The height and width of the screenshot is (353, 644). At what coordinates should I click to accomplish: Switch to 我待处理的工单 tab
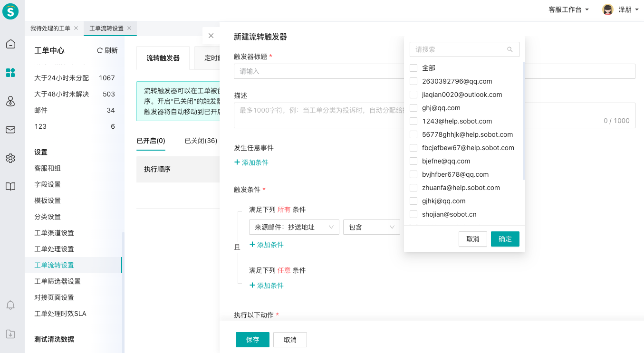(50, 29)
